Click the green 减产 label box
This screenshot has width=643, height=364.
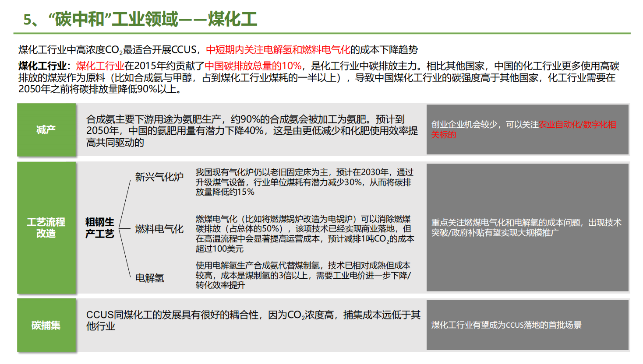46,129
